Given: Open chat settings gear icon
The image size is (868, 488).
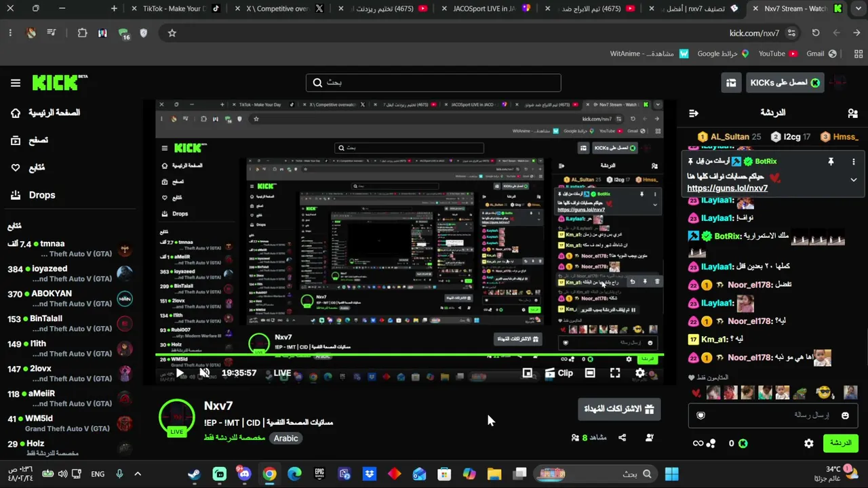Looking at the screenshot, I should tap(809, 443).
